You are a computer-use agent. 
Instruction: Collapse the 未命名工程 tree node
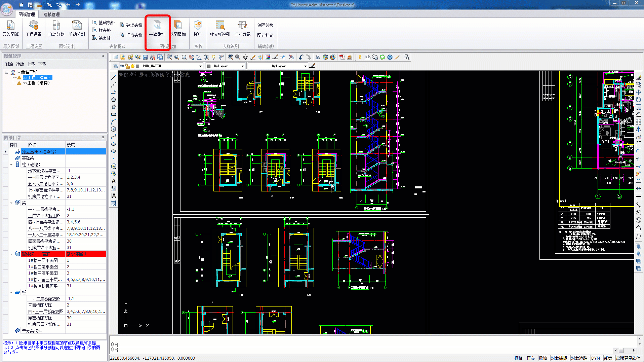click(7, 72)
